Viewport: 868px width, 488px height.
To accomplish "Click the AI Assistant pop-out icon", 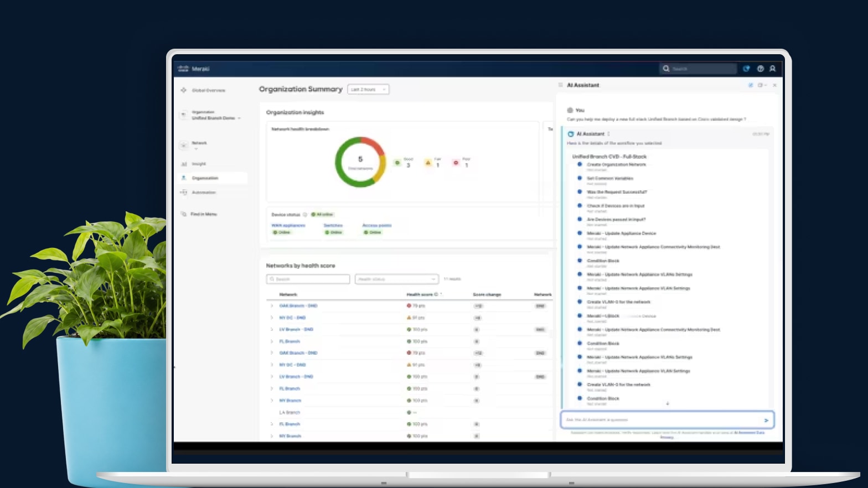I will click(x=761, y=85).
